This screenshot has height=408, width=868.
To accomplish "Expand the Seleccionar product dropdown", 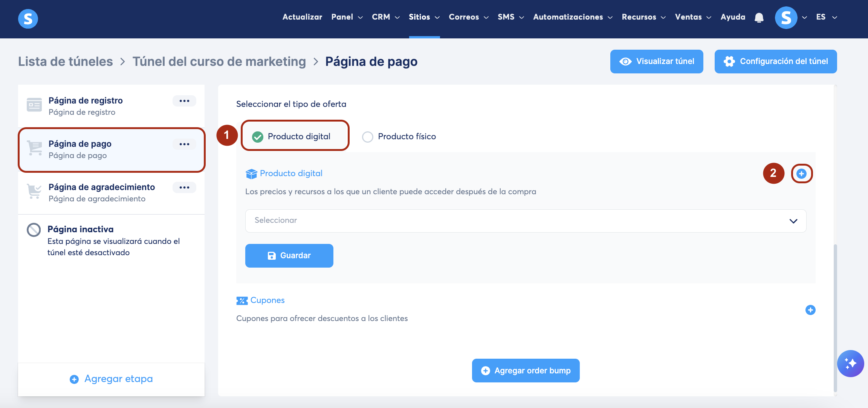I will click(526, 221).
